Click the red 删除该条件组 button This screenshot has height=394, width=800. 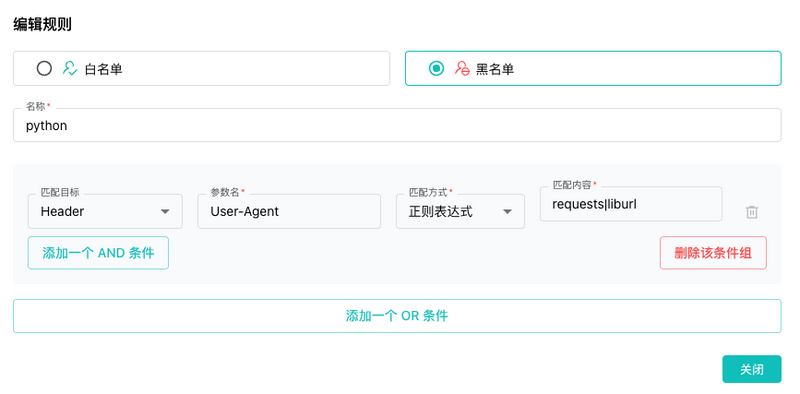713,253
